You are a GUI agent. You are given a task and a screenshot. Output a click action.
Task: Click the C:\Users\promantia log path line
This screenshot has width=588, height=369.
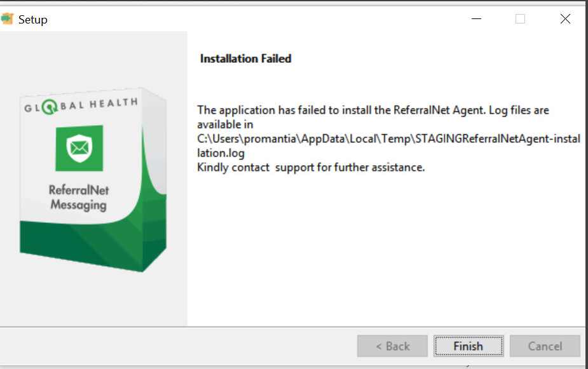[388, 138]
